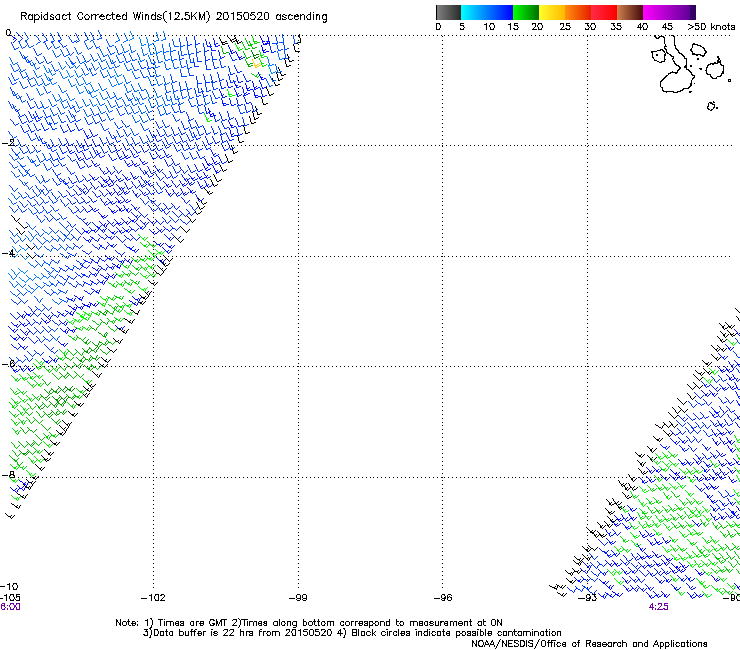Click the '-93' longitude label
740x650 pixels.
click(588, 598)
